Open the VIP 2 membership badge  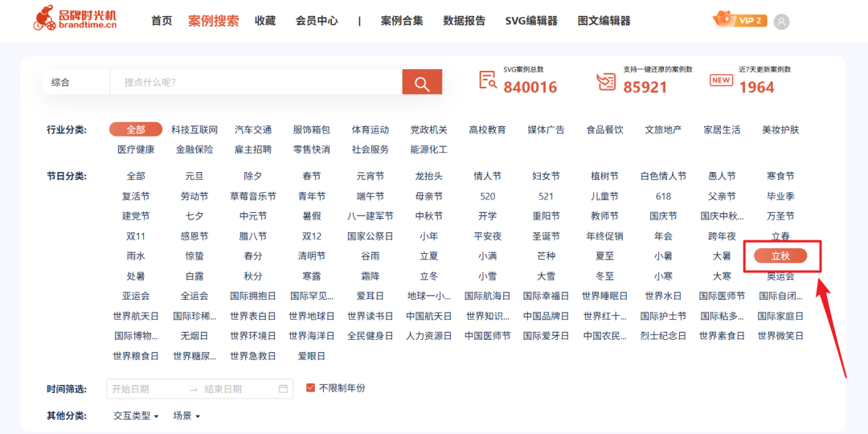tap(739, 20)
